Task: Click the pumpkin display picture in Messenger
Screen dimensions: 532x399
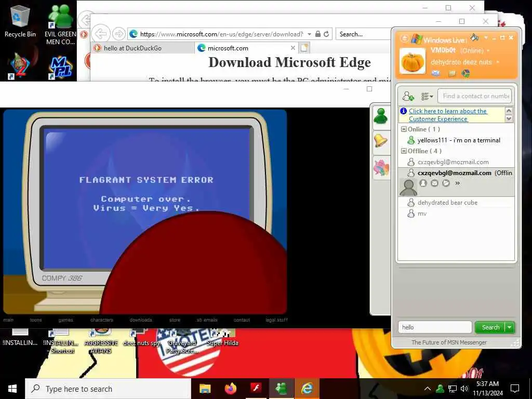Action: [x=413, y=61]
